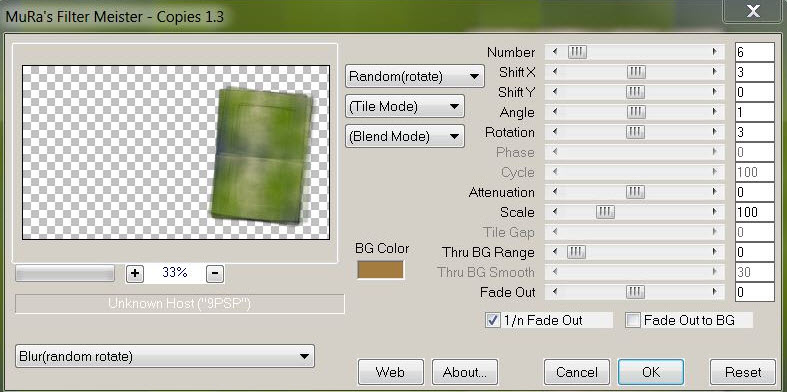This screenshot has height=392, width=787.
Task: Click the Scale slider right arrow
Action: 714,212
